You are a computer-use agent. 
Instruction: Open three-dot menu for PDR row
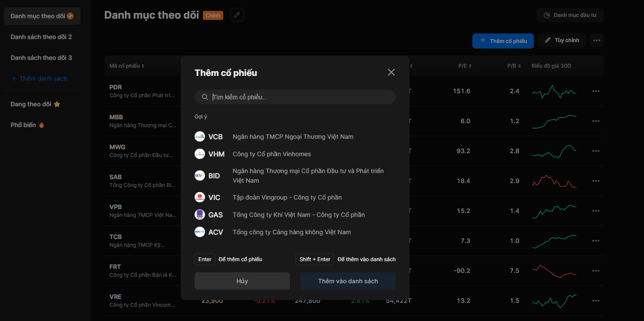click(596, 91)
